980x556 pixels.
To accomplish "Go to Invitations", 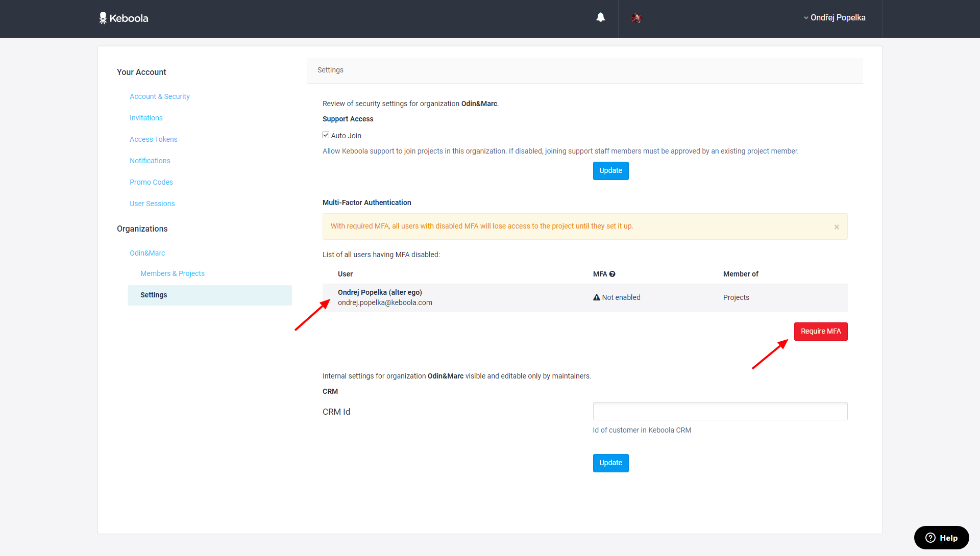I will 146,118.
